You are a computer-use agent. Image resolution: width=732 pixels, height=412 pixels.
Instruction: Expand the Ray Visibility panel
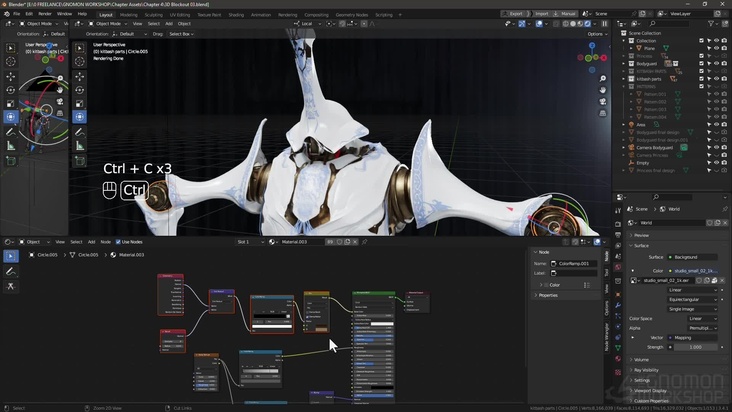pos(645,370)
